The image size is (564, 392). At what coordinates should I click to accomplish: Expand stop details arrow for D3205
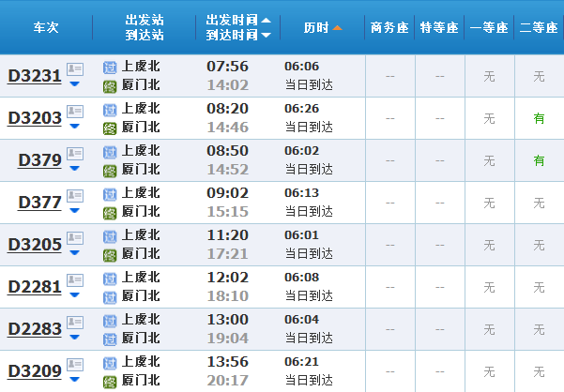point(74,252)
